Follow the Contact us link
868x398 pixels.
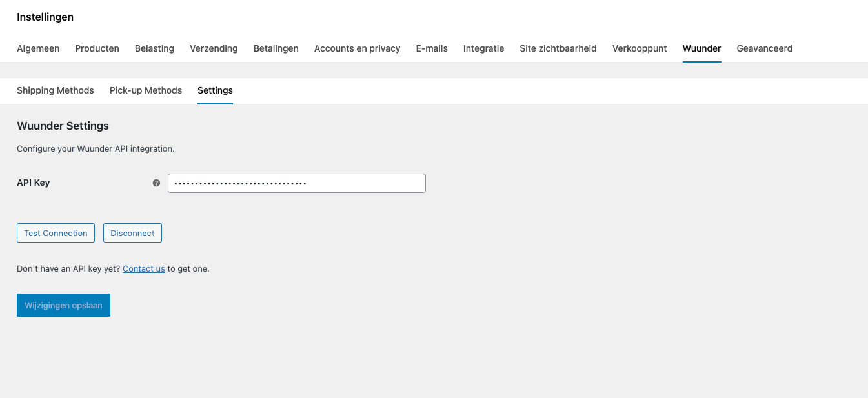point(144,268)
